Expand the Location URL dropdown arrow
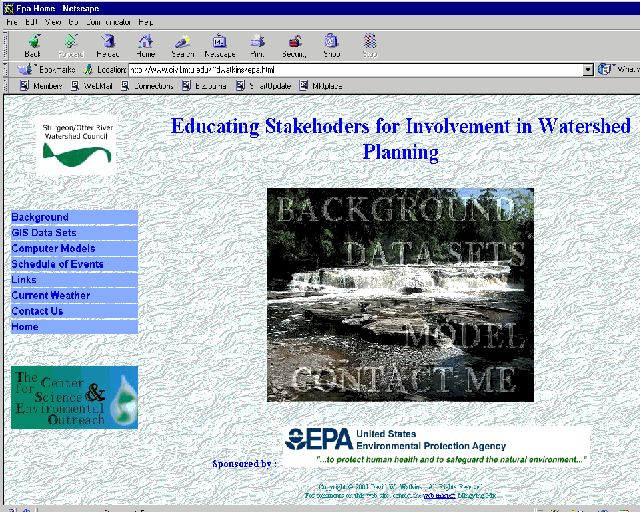Viewport: 640px width, 512px height. coord(589,70)
